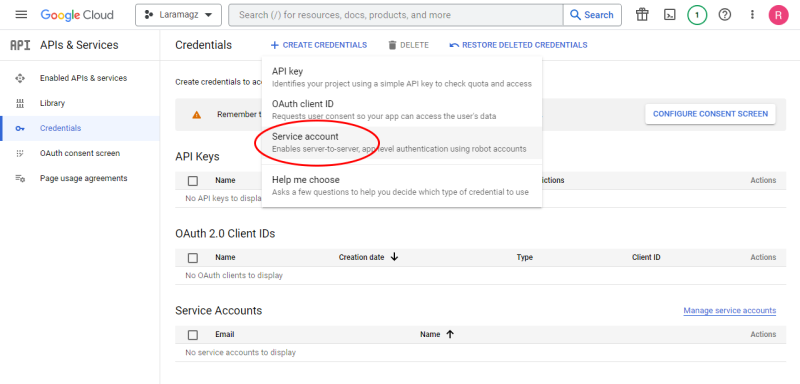Click the Name column up arrow
Screen dimensions: 800x384
point(450,334)
